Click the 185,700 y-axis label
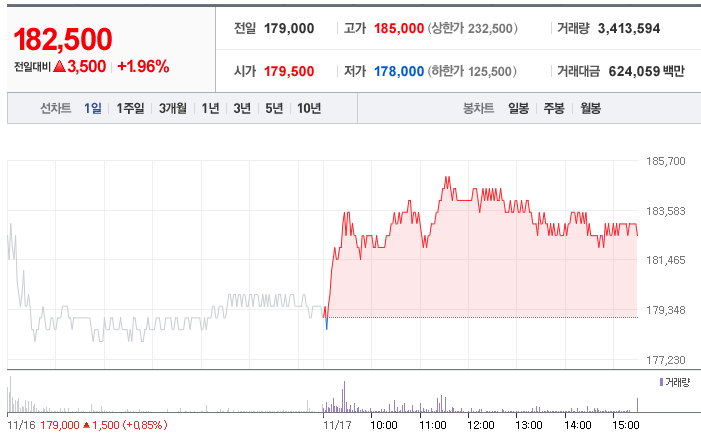 (x=666, y=161)
